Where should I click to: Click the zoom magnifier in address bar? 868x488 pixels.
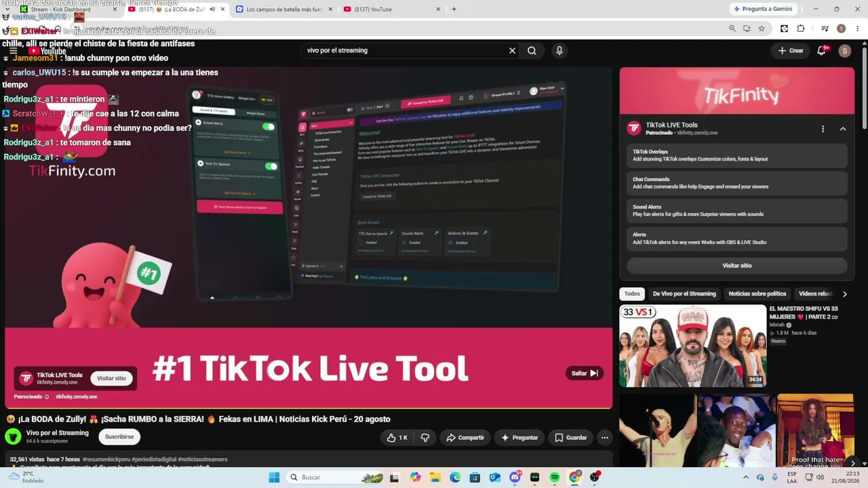pyautogui.click(x=732, y=28)
